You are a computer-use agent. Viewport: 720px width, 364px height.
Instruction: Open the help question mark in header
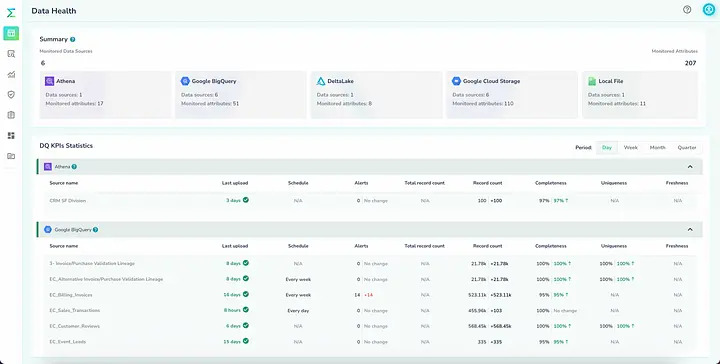coord(687,10)
